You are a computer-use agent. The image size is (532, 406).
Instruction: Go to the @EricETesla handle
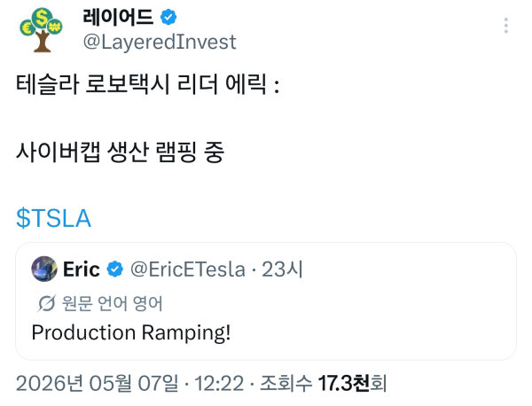tap(188, 269)
